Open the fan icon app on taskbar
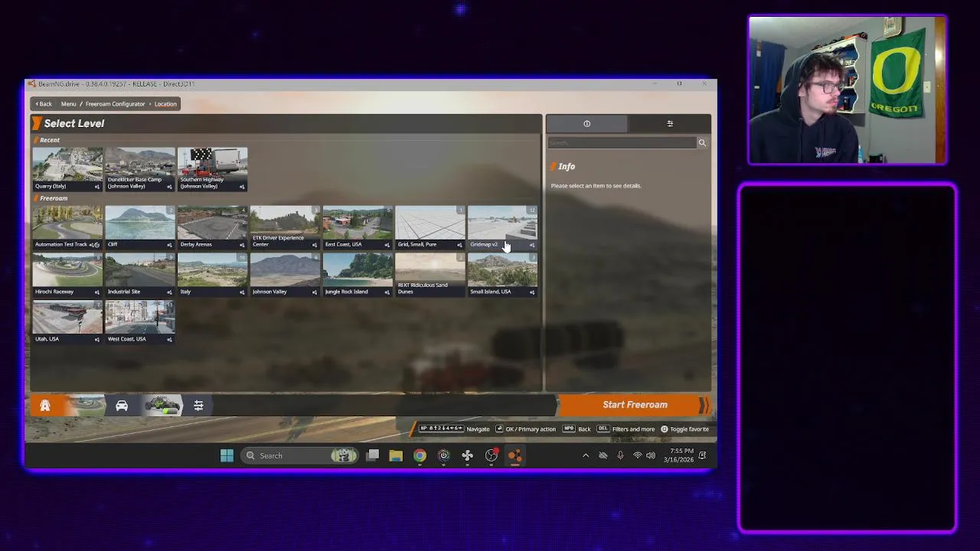 click(x=467, y=456)
